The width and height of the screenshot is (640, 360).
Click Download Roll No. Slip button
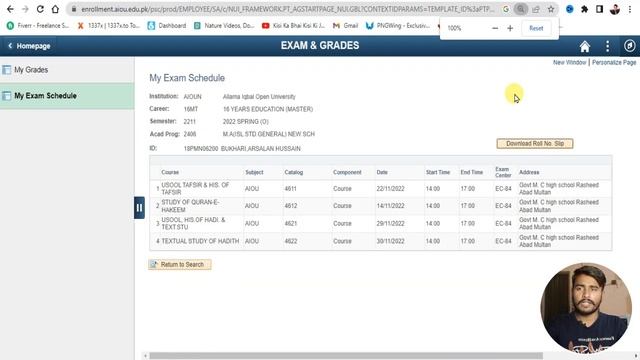point(535,144)
